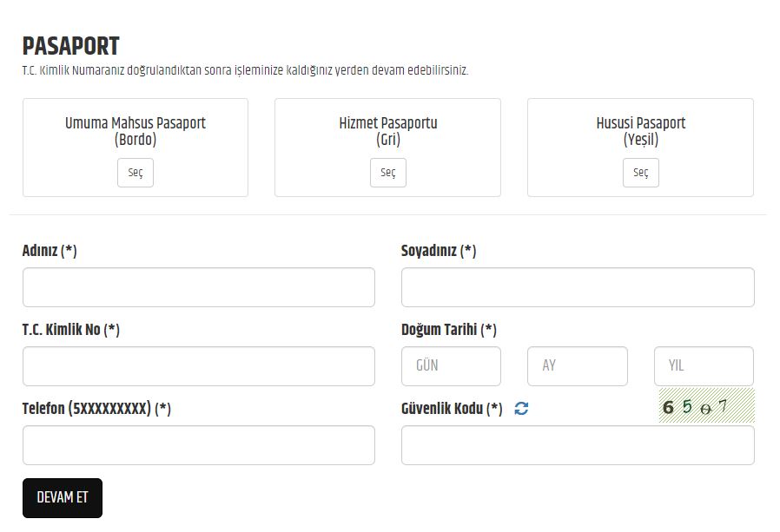Select Umuma Mahsus Pasaport (Bordo) with Seç
Image resolution: width=780 pixels, height=532 pixels.
(x=136, y=173)
